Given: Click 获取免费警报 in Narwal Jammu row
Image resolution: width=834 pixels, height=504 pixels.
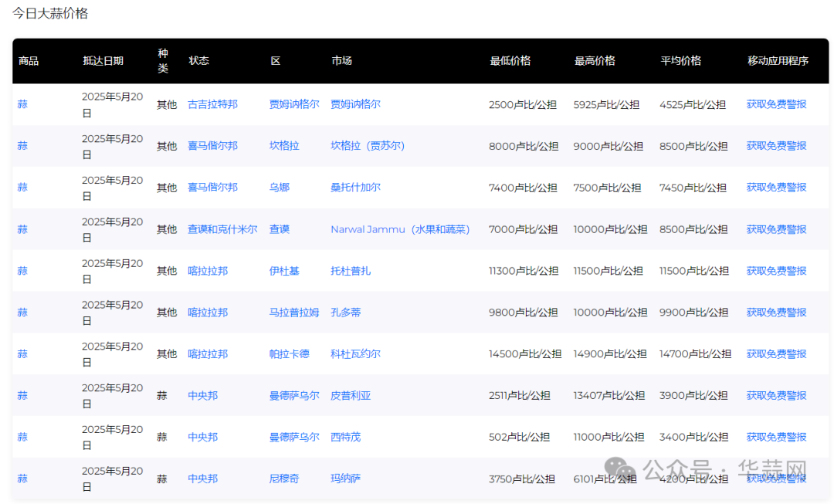Looking at the screenshot, I should coord(776,229).
